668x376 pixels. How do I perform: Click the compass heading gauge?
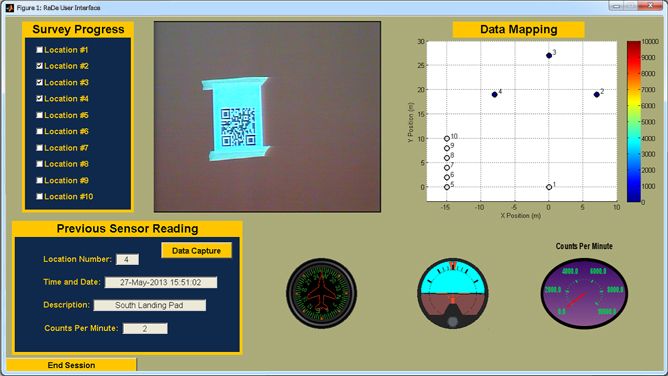(322, 293)
